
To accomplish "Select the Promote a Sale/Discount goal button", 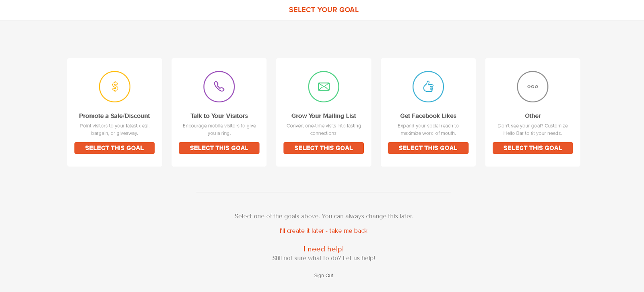I will pyautogui.click(x=115, y=148).
